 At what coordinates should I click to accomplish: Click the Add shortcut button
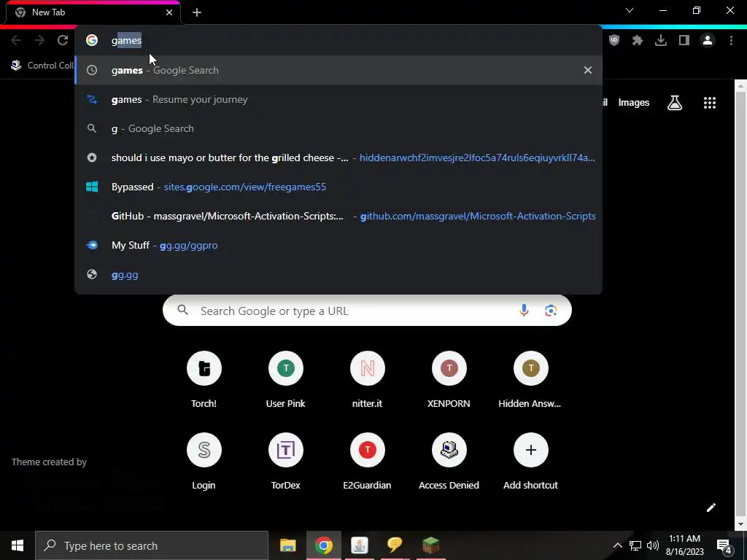pos(531,462)
